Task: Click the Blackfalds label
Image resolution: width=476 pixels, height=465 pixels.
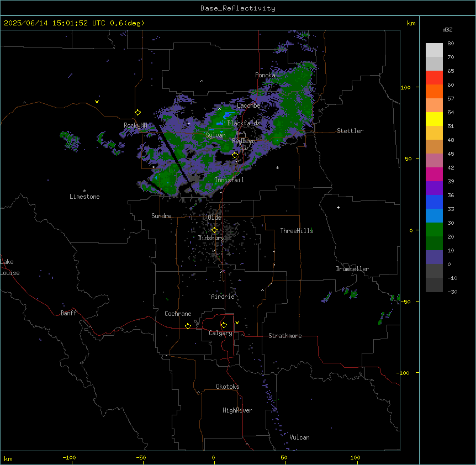Action: tap(244, 123)
